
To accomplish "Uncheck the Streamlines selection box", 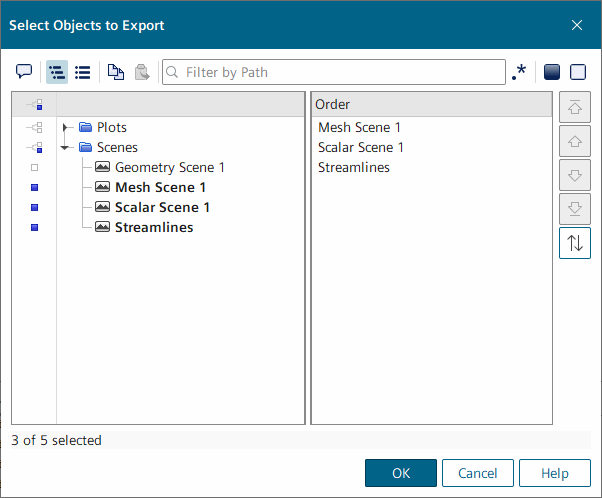I will pos(34,227).
